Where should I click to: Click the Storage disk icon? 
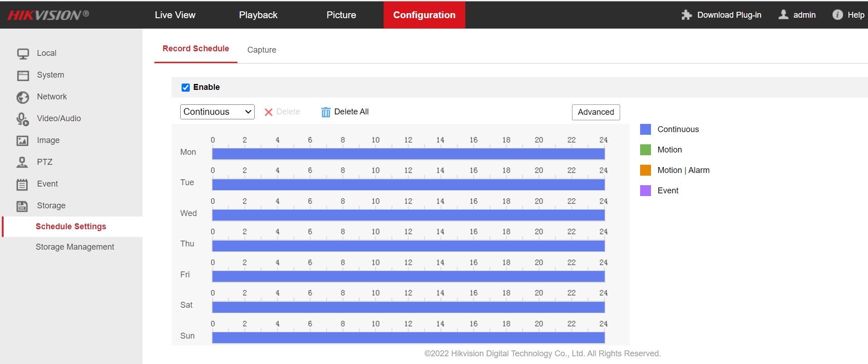click(x=22, y=206)
